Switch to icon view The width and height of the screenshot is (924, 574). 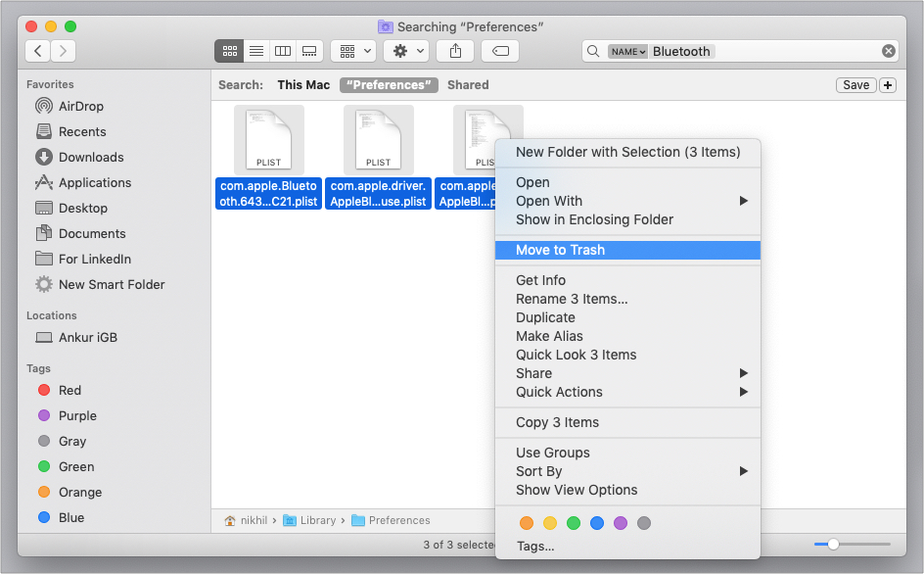pos(229,51)
